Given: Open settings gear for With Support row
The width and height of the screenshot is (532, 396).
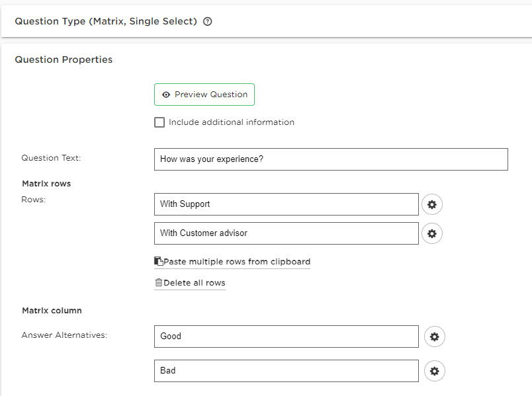Looking at the screenshot, I should pyautogui.click(x=432, y=204).
